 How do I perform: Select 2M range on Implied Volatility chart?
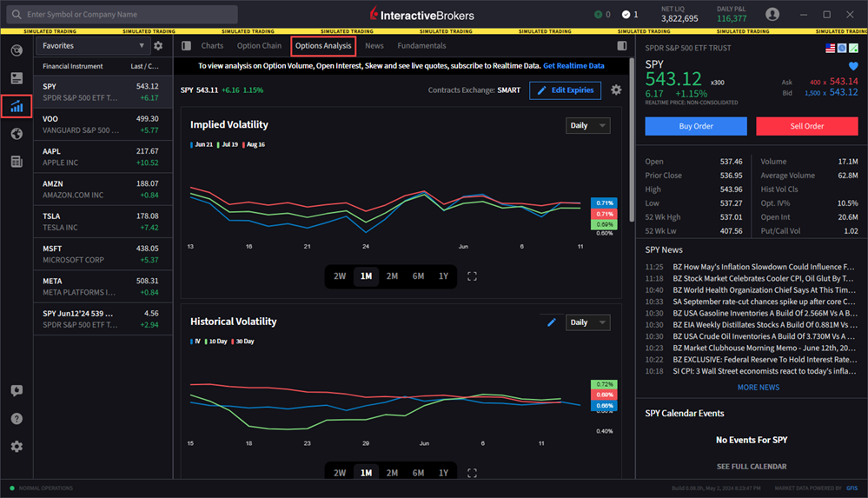pos(392,276)
